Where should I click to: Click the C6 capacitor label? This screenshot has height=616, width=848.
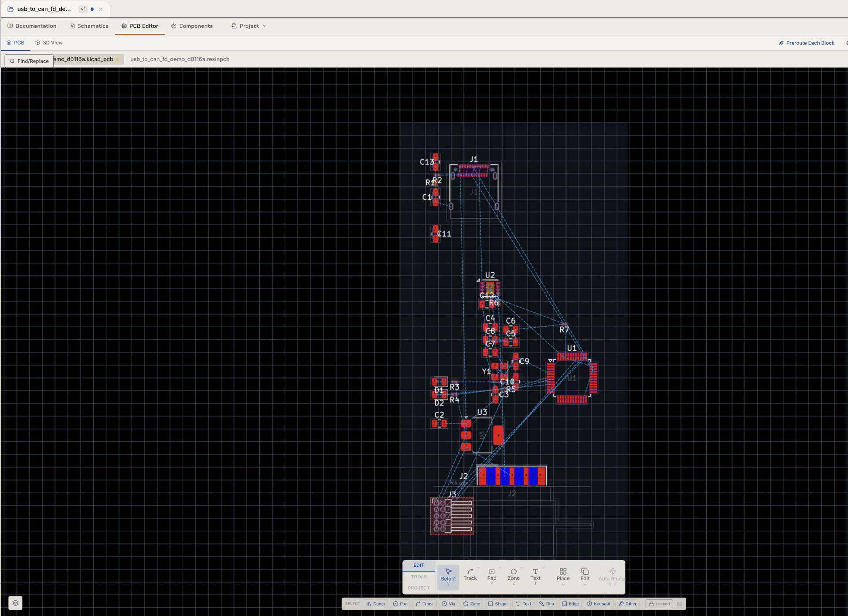[511, 321]
